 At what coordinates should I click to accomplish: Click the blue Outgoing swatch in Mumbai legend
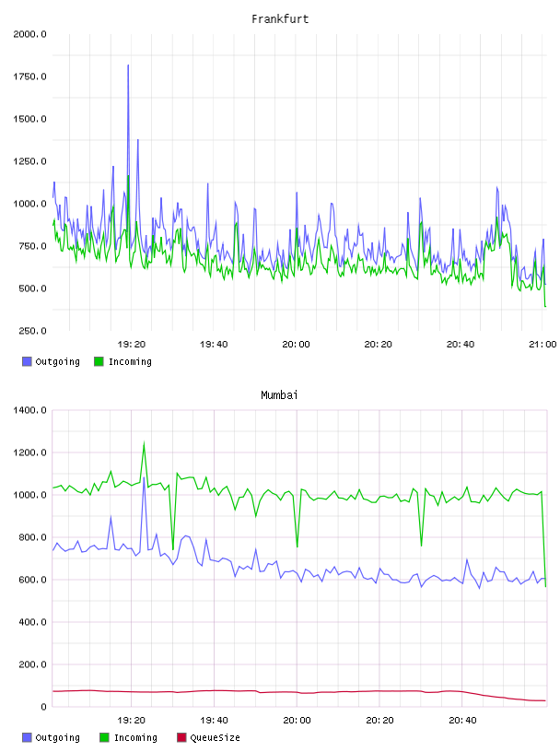point(27,737)
